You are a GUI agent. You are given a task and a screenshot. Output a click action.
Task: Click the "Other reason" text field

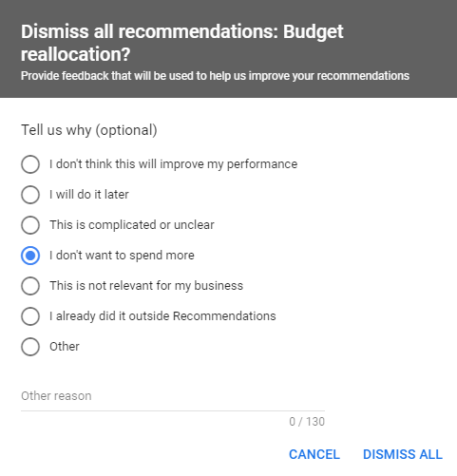[x=173, y=397]
